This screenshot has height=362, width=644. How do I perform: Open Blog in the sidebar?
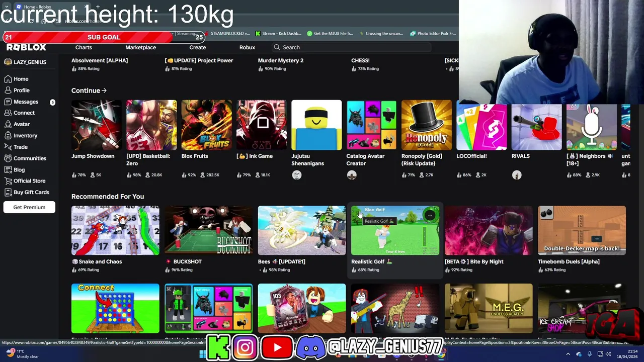click(x=14, y=170)
